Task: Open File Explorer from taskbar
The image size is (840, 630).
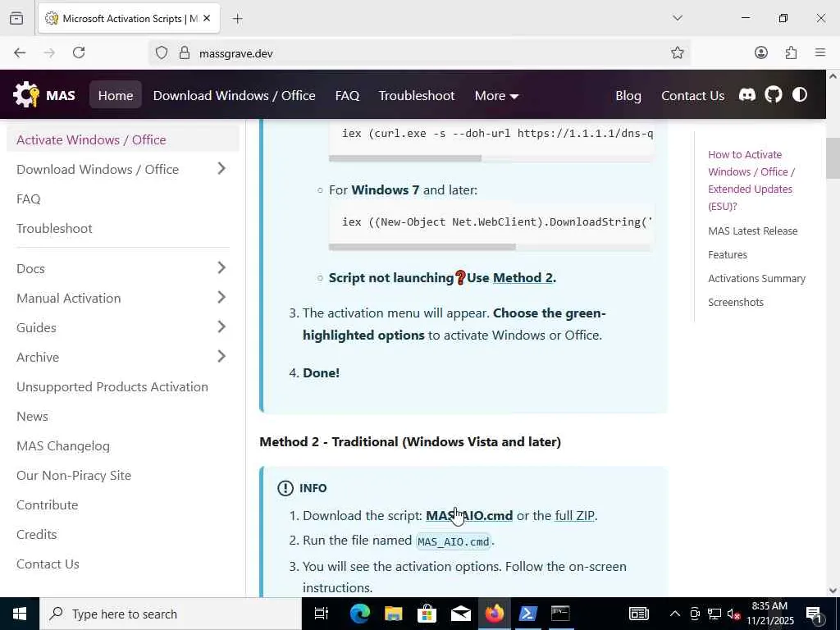Action: click(394, 614)
